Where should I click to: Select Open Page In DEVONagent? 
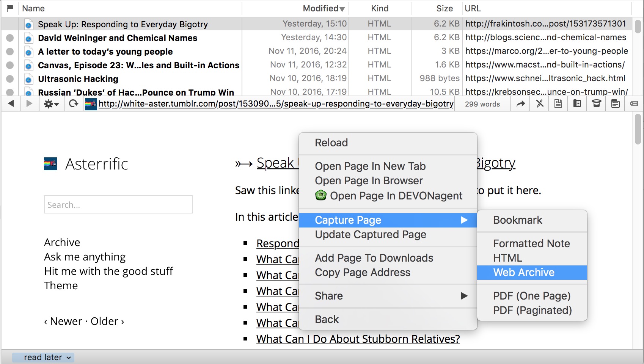(396, 196)
